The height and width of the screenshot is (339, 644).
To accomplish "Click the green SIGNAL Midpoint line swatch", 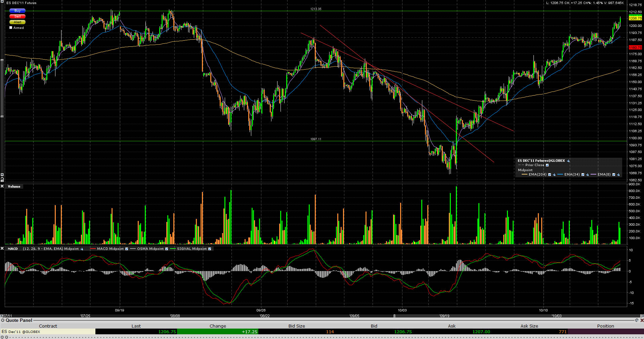I will (173, 249).
